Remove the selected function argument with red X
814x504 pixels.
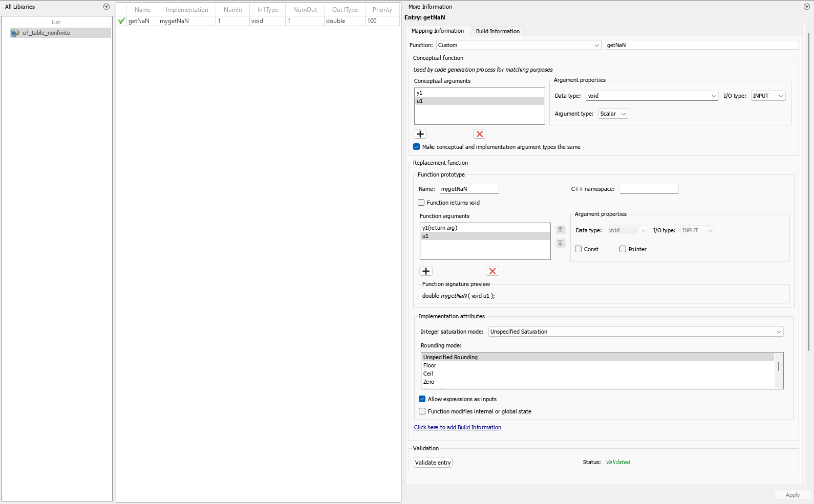(492, 271)
